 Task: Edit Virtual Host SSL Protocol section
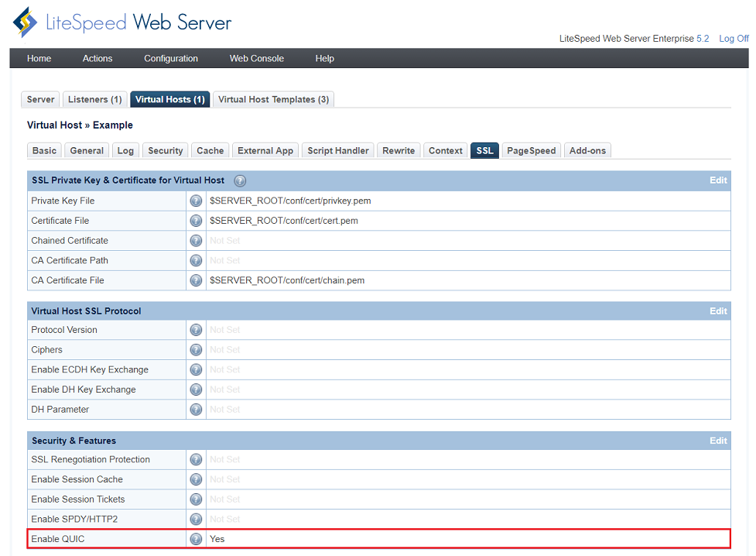point(718,311)
